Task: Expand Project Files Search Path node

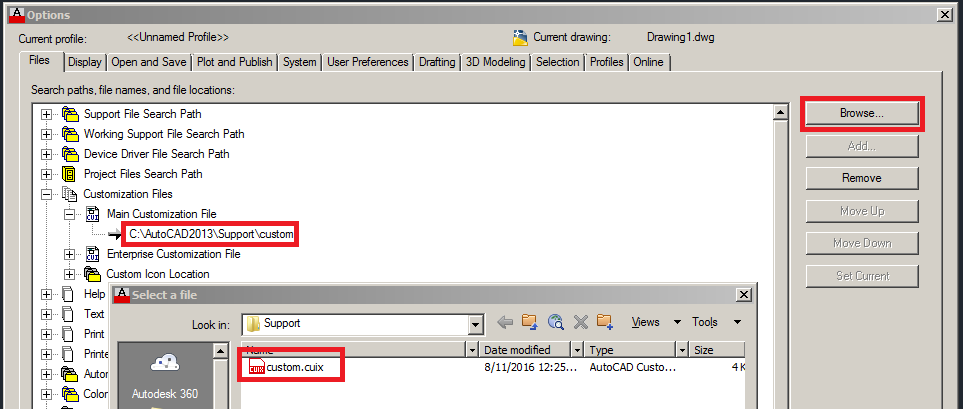Action: pos(46,174)
